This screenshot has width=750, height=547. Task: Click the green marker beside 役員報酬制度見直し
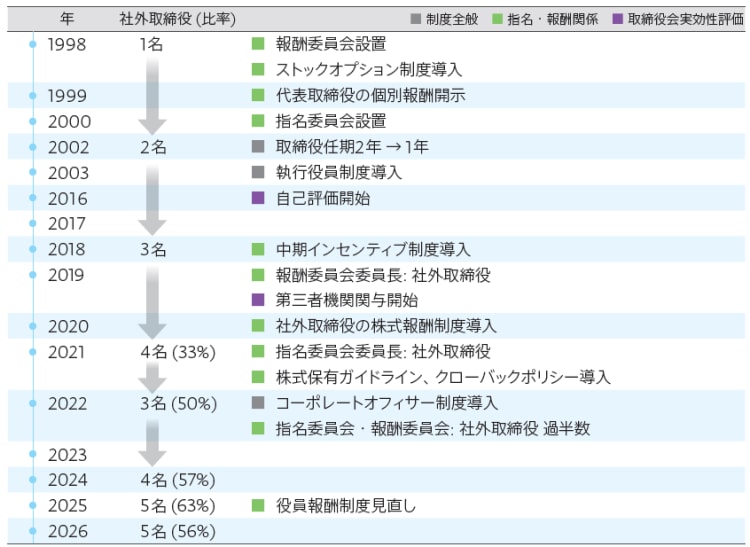pyautogui.click(x=258, y=505)
